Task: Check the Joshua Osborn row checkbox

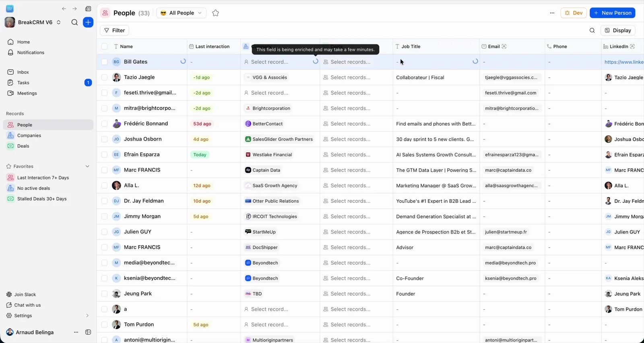Action: [x=105, y=139]
